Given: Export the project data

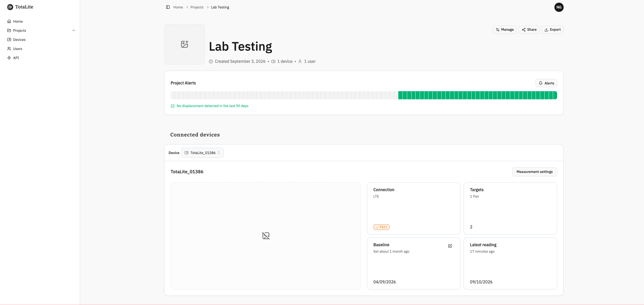Looking at the screenshot, I should [x=552, y=30].
